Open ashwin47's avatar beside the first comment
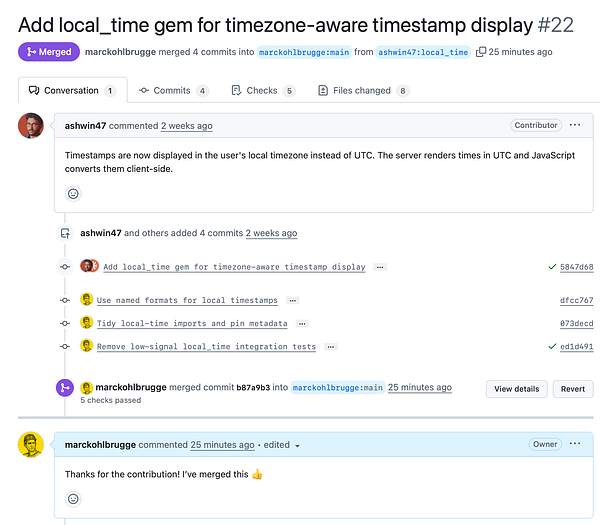Viewport: 600px width, 525px height. [x=31, y=126]
